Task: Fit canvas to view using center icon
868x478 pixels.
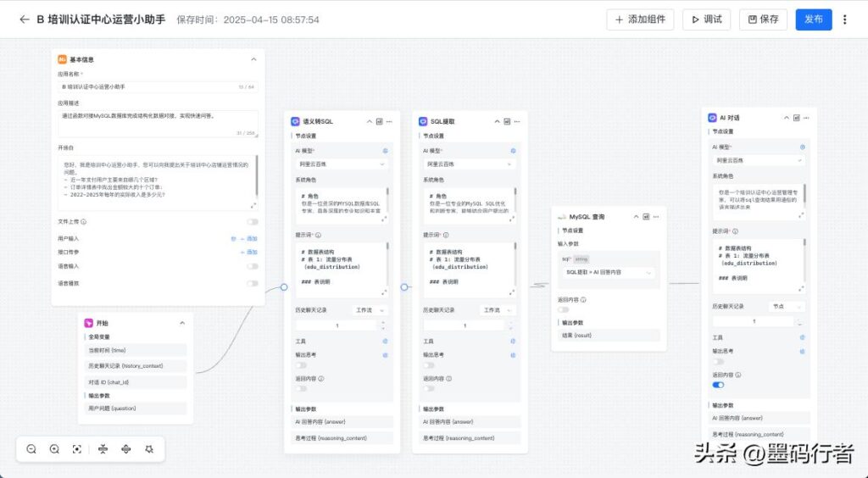Action: coord(77,449)
